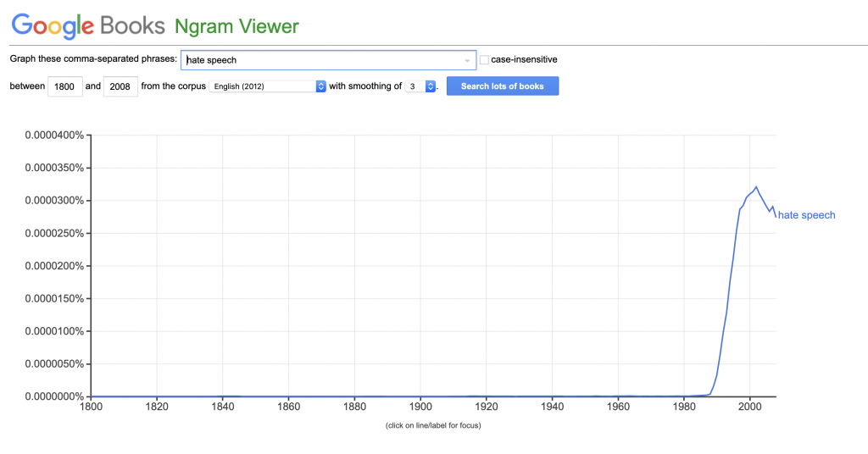Click the Google Books logo

tap(87, 25)
